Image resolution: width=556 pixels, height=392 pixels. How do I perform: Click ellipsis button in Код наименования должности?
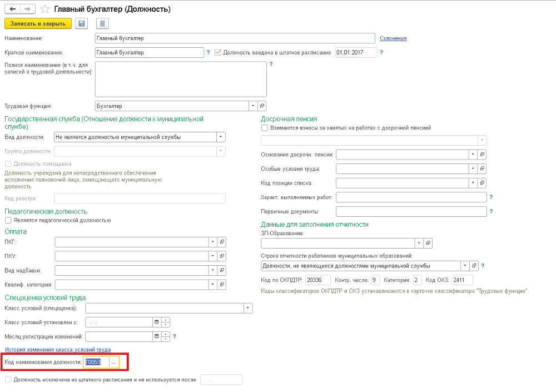pos(113,363)
